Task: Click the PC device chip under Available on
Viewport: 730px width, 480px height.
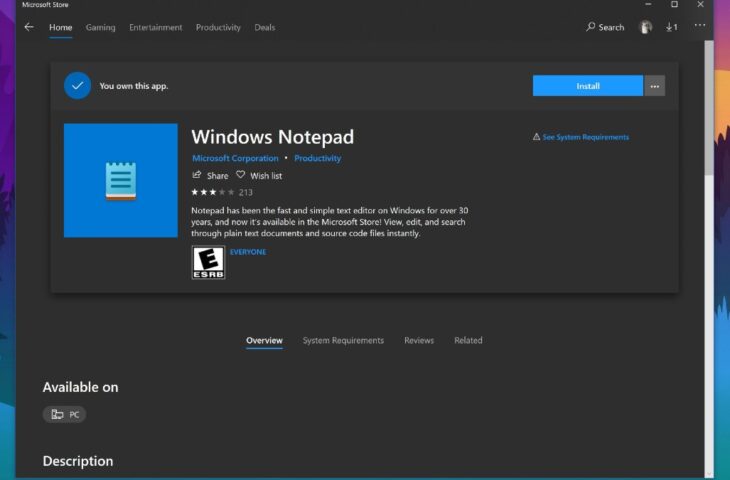Action: [65, 414]
